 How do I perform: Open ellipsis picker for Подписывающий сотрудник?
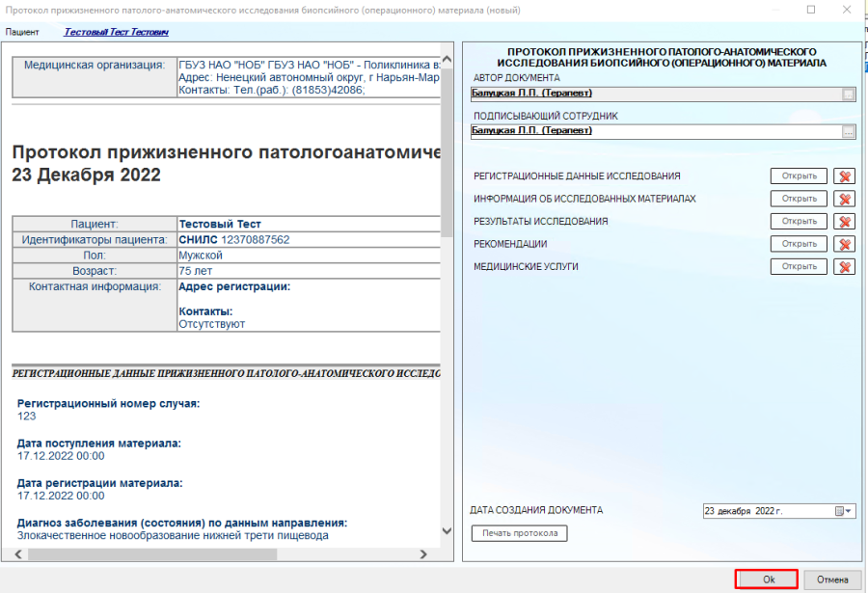point(848,132)
